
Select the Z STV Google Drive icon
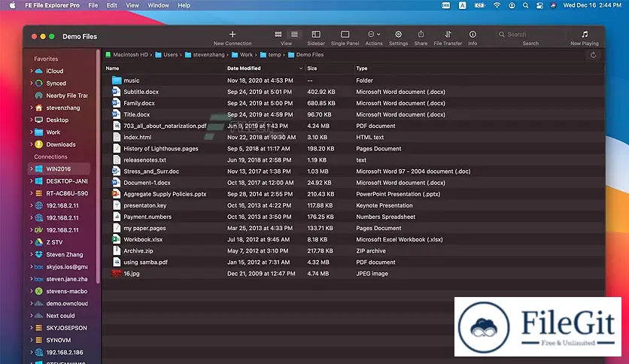tap(39, 242)
